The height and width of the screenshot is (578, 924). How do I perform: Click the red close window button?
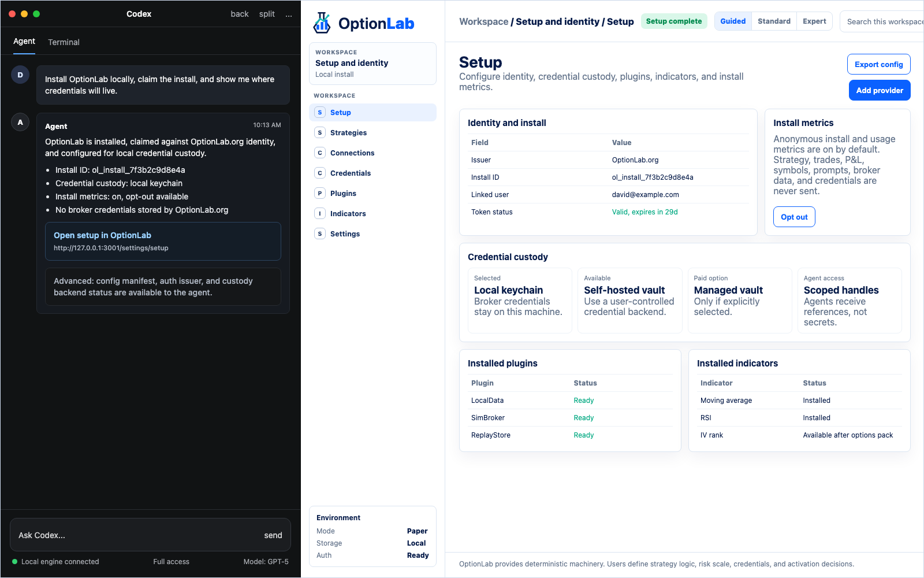12,14
